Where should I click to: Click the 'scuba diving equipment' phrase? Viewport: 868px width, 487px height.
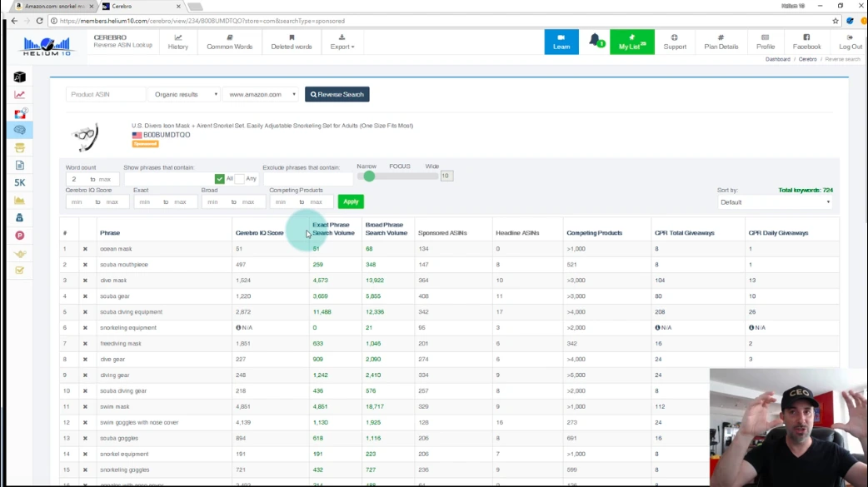pos(131,312)
